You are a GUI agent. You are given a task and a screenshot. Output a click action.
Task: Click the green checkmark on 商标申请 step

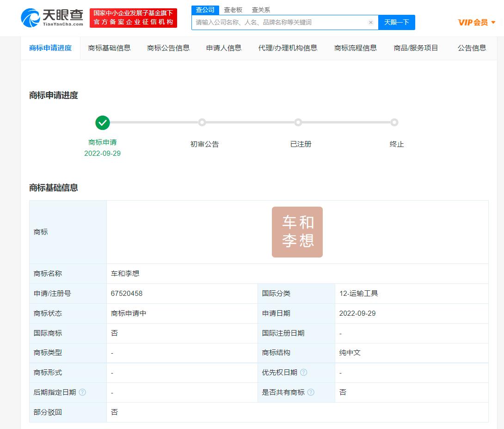102,123
